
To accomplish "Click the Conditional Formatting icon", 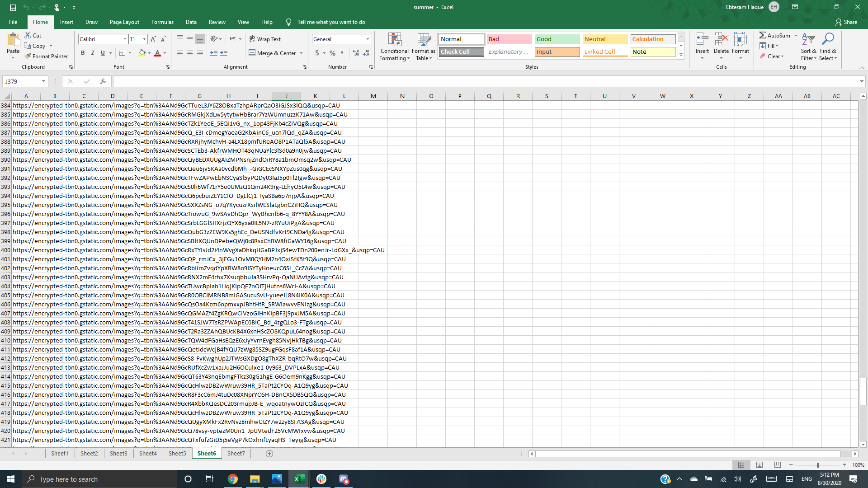I will click(394, 40).
